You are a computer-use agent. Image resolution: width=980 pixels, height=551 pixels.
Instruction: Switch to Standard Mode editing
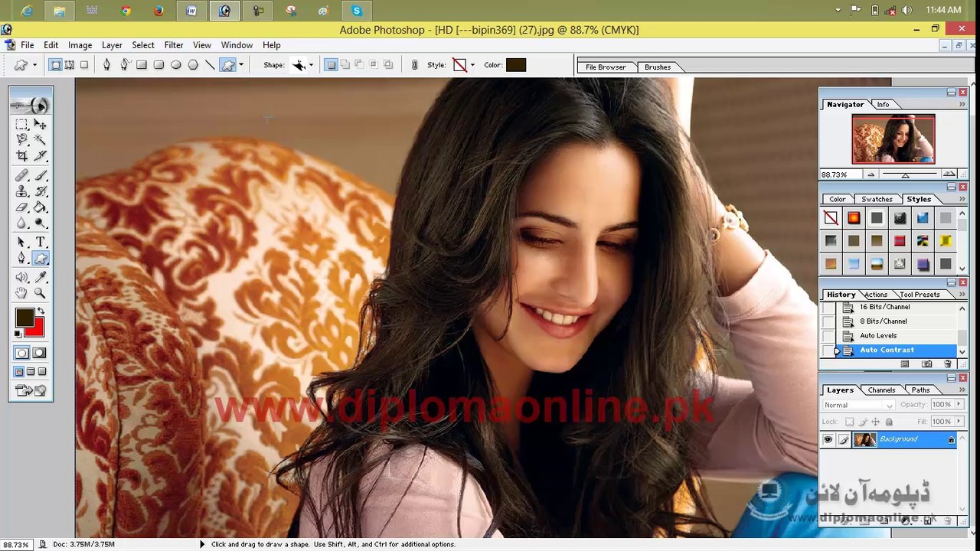pos(22,353)
